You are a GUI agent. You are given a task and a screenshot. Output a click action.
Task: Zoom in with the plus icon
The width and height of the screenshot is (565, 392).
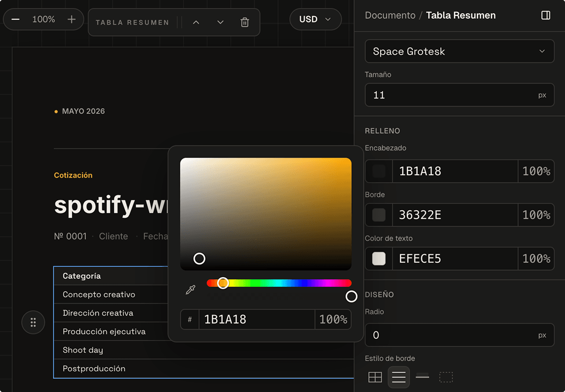(x=72, y=19)
